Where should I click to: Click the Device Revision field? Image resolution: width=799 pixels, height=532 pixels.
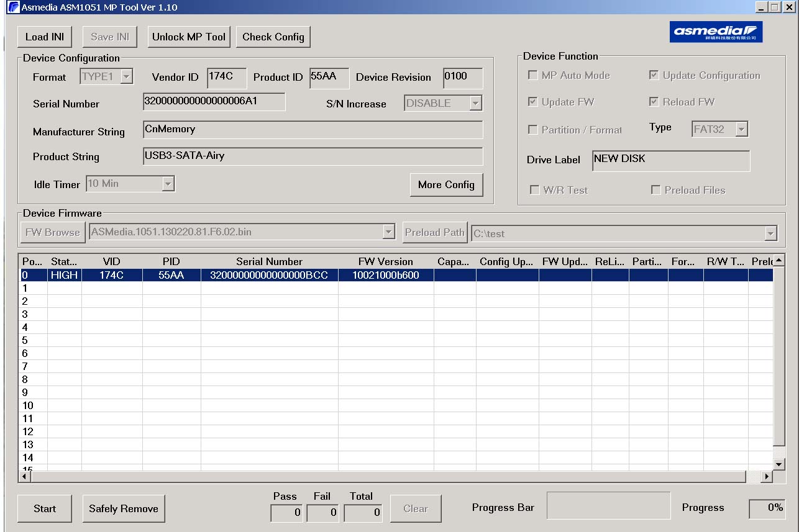(x=463, y=78)
